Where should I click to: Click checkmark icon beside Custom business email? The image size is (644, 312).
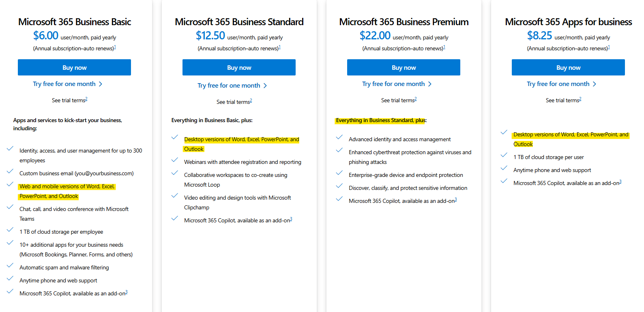point(10,172)
